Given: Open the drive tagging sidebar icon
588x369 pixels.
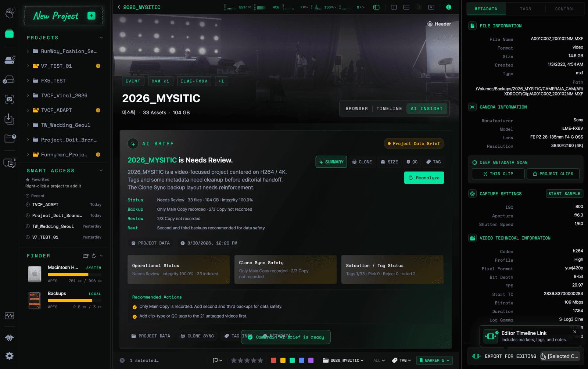Looking at the screenshot, I should click(x=10, y=60).
